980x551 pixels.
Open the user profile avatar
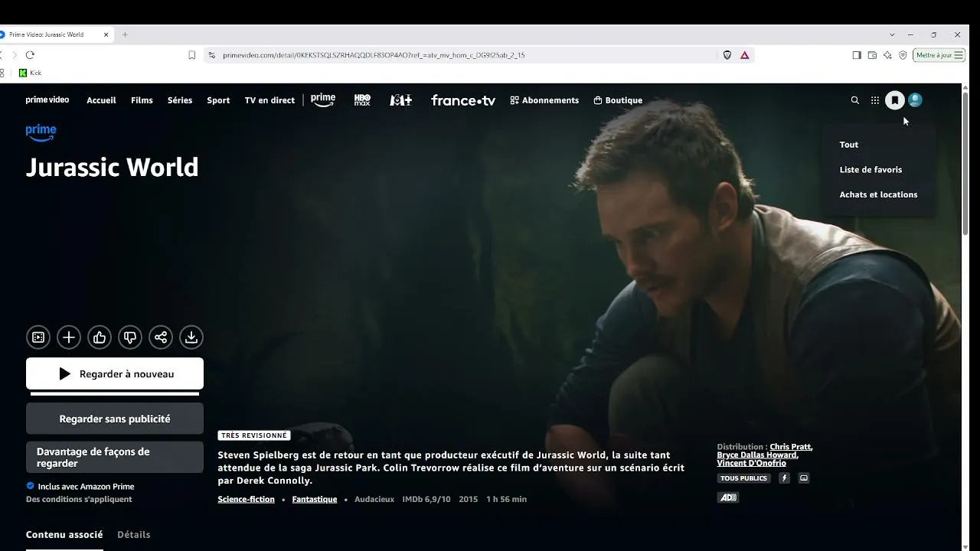point(915,100)
